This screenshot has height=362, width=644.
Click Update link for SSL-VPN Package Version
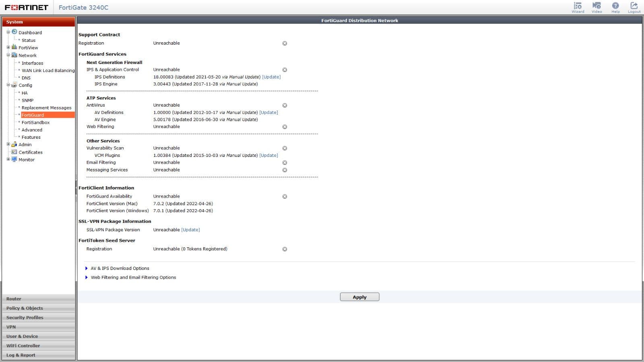tap(190, 230)
